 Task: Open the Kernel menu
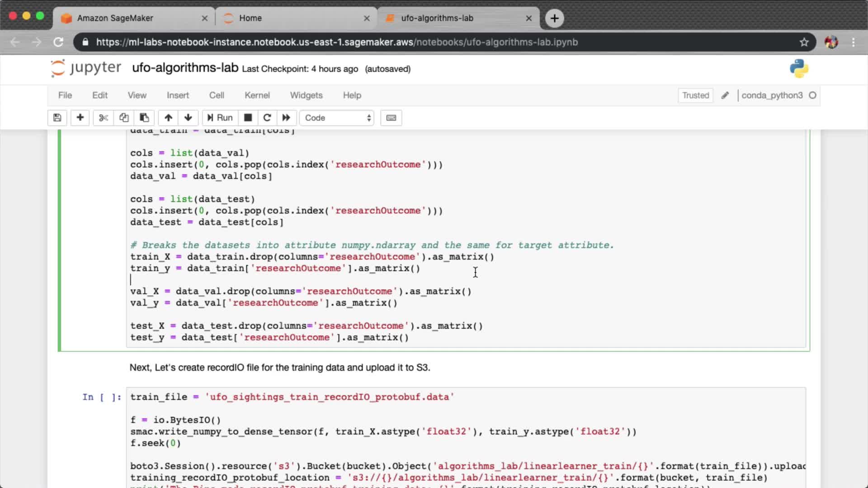(x=257, y=95)
